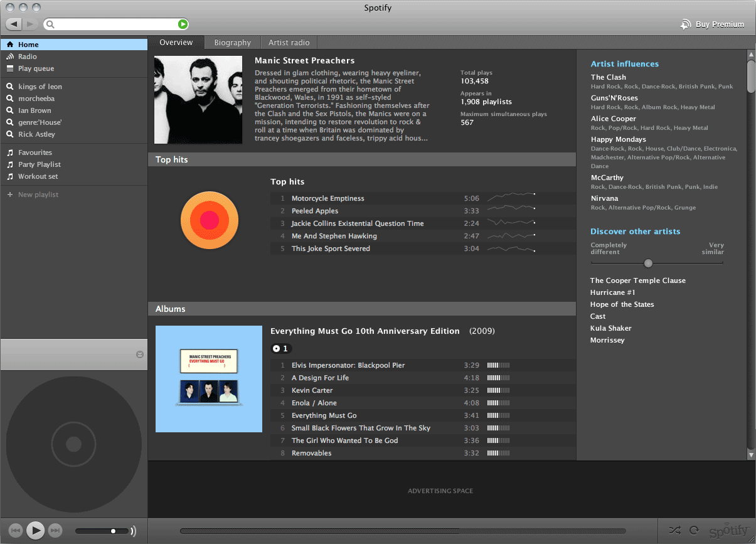Open the Artist radio tab
This screenshot has height=544, width=756.
pyautogui.click(x=289, y=43)
